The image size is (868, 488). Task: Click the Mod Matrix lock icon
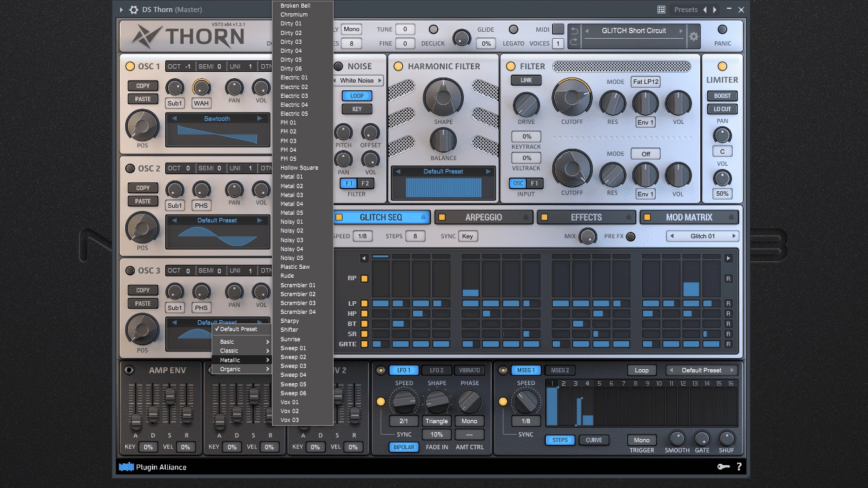(x=731, y=217)
